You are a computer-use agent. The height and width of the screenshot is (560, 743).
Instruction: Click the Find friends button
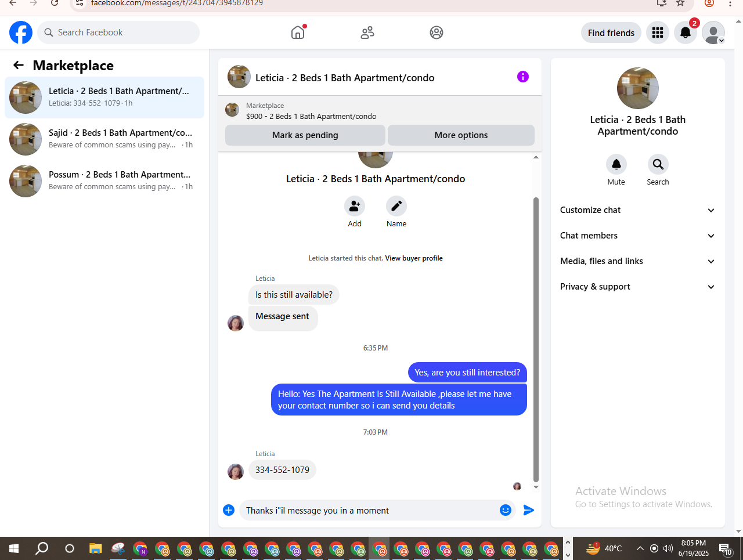click(x=611, y=32)
